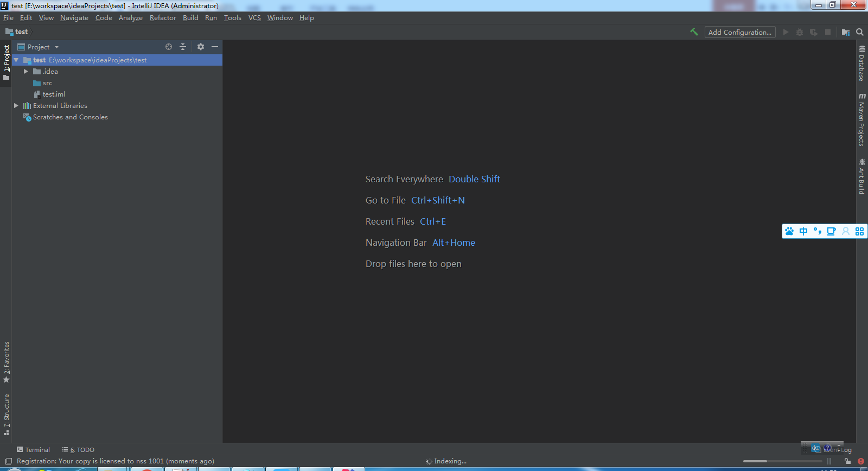Click the Registration license status message
Image resolution: width=868 pixels, height=471 pixels.
point(115,461)
